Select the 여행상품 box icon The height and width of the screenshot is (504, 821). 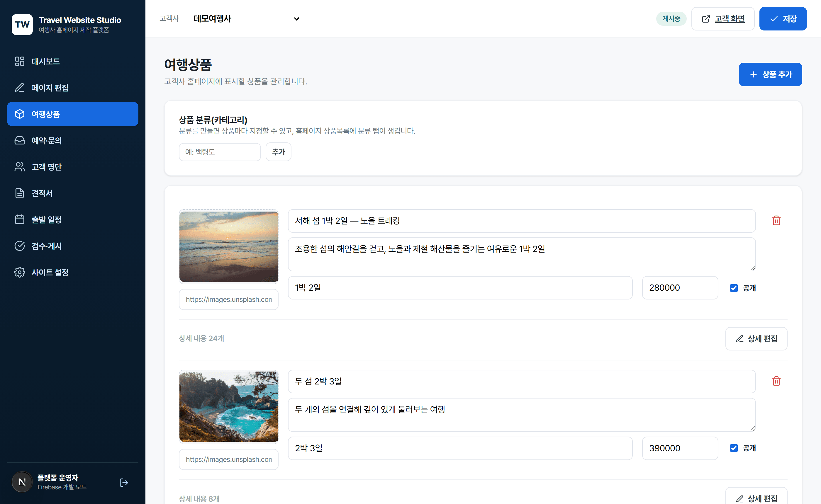[x=20, y=114]
